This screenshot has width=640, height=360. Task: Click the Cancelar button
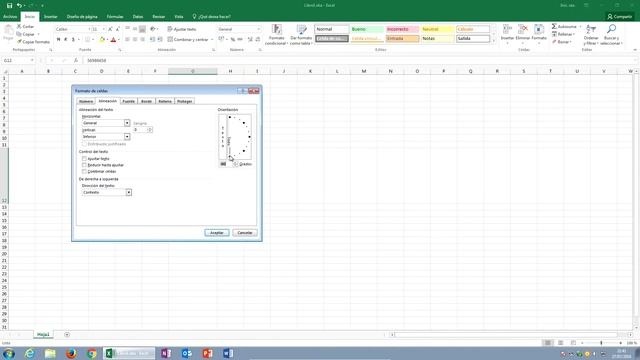245,233
